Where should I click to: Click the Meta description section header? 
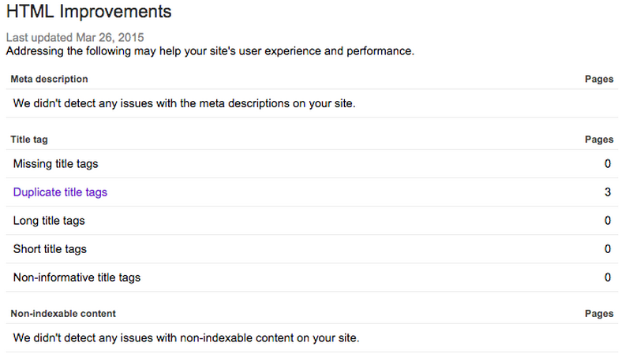(49, 80)
